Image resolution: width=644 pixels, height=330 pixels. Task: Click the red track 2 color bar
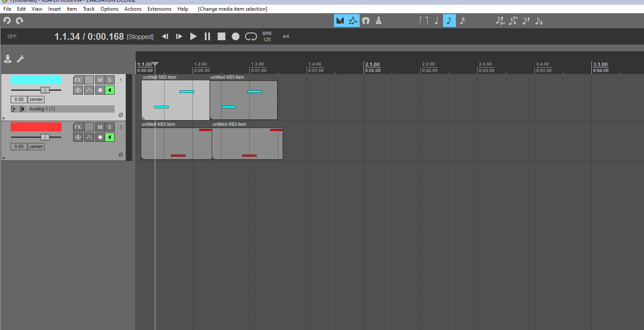(x=36, y=127)
